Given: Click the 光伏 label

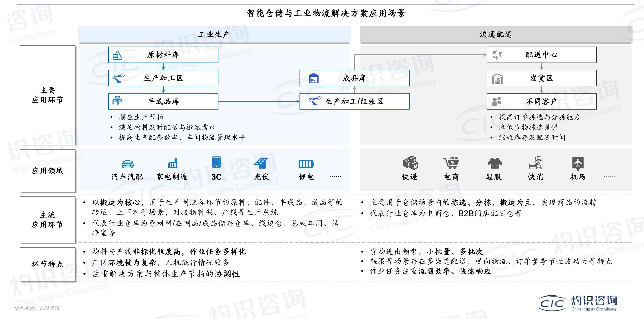Looking at the screenshot, I should (x=262, y=177).
